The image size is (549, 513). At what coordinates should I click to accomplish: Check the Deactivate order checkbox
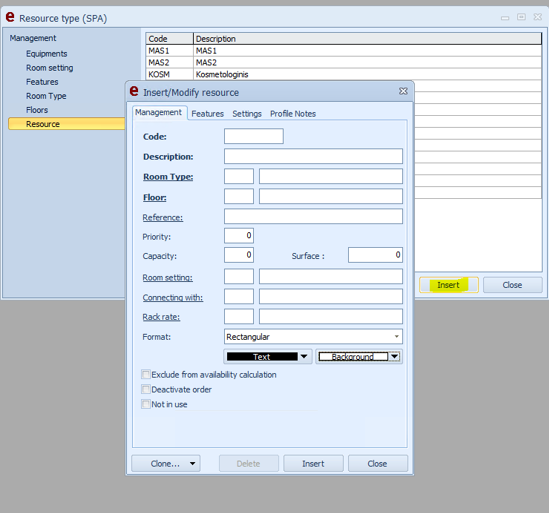(x=146, y=389)
